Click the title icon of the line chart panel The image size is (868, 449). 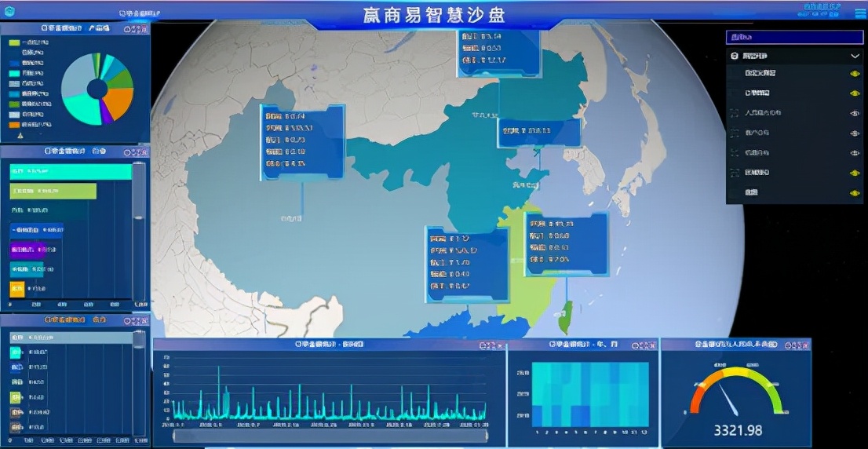[x=297, y=345]
